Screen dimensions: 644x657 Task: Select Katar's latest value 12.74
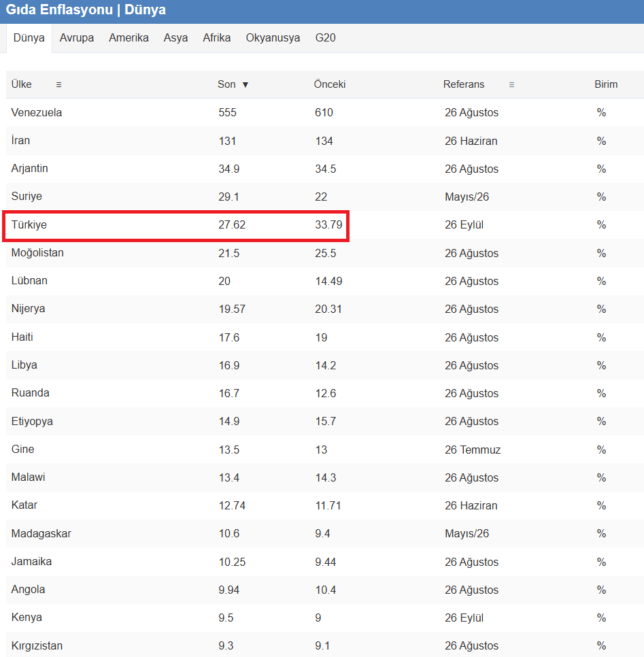(232, 506)
